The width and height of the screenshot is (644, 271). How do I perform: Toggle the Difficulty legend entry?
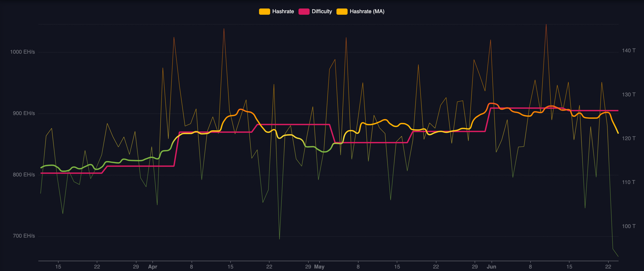[315, 12]
